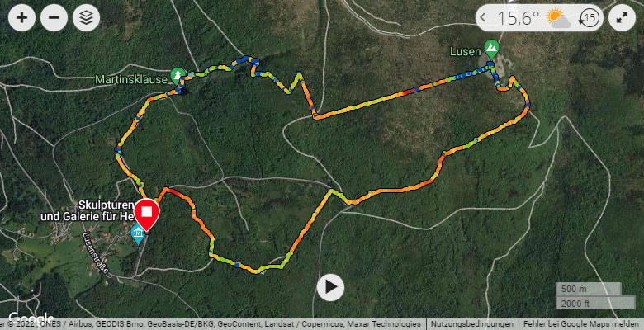644x330 pixels.
Task: Enter fullscreen map view
Action: 622,17
